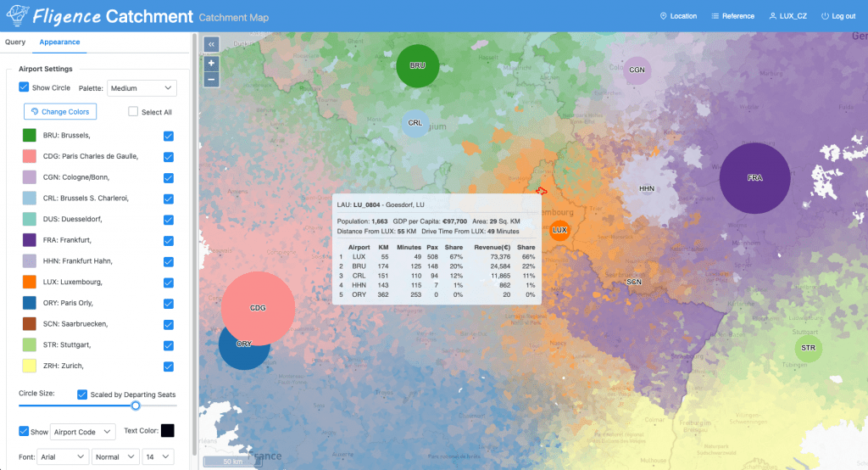The width and height of the screenshot is (868, 470).
Task: Disable Scaled by Departing Seats option
Action: click(82, 394)
